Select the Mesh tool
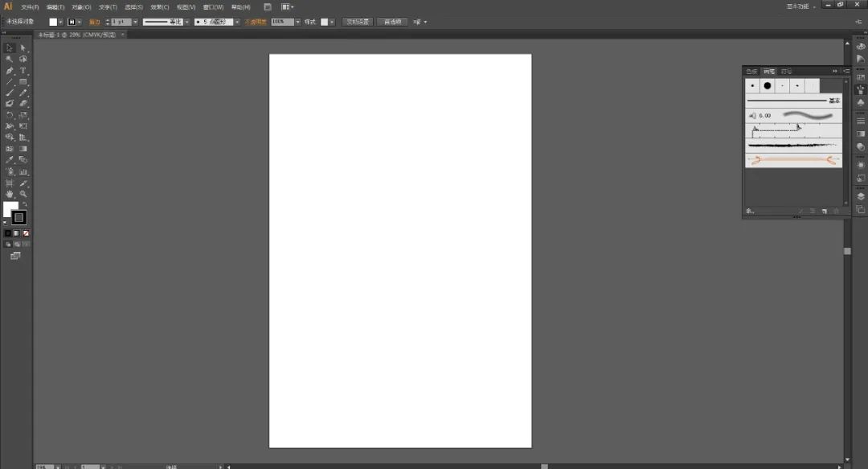The height and width of the screenshot is (469, 868). 10,149
